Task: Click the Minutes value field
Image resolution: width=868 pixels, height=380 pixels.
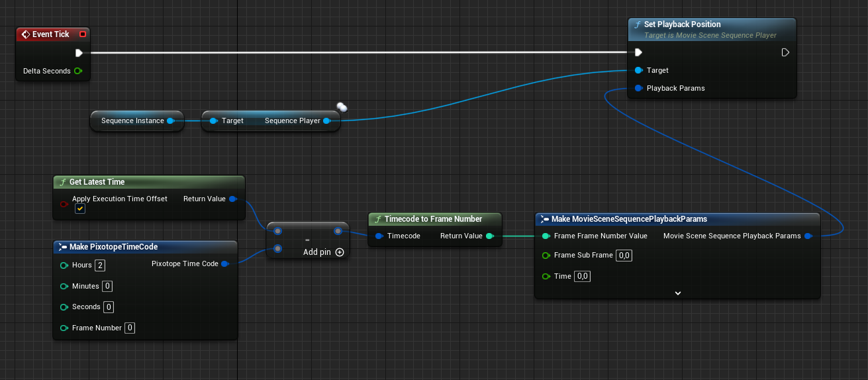Action: point(107,286)
